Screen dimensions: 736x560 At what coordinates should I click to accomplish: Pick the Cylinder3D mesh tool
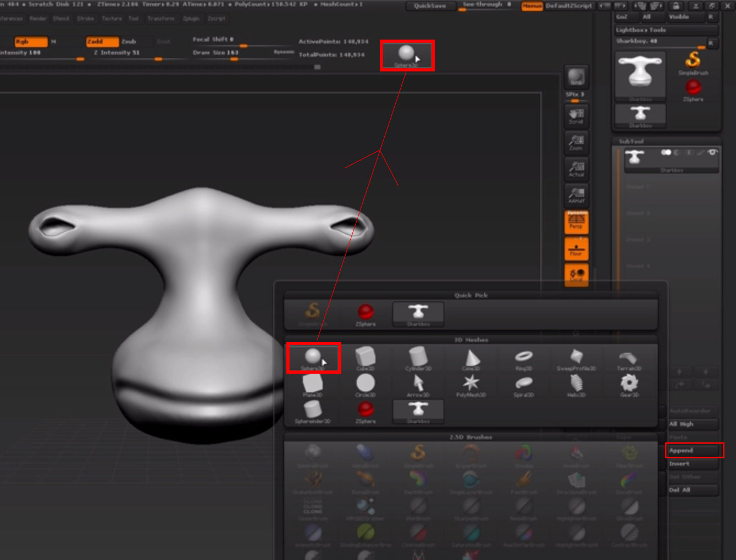coord(418,358)
